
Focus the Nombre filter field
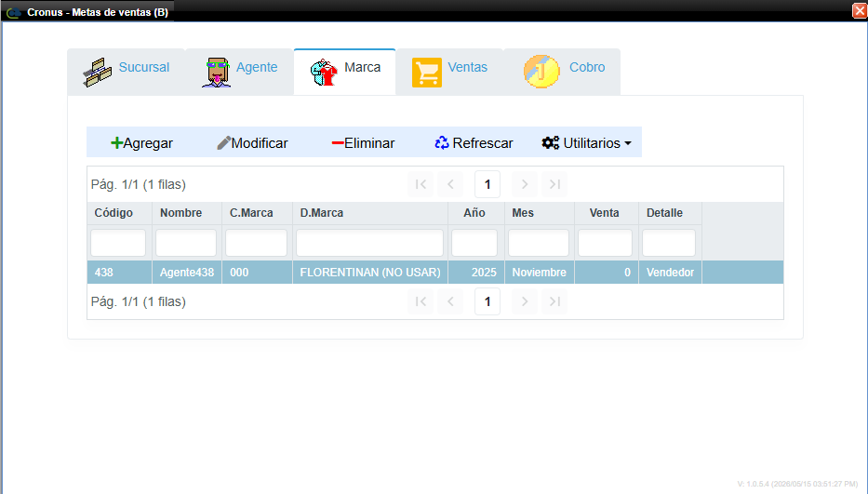point(186,243)
